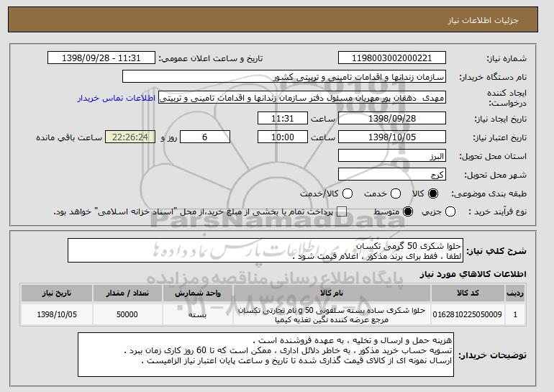This screenshot has height=392, width=554.
Task: Click the ایجاد کننده درخواست field
Action: coord(302,98)
